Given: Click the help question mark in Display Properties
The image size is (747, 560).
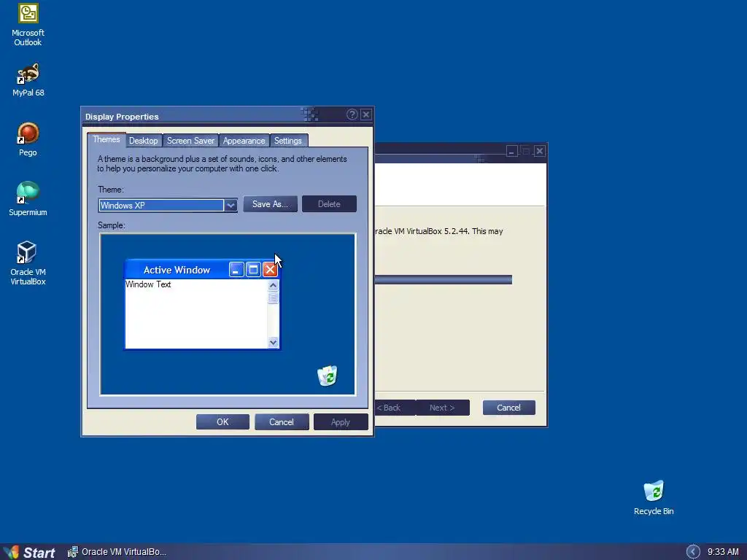Looking at the screenshot, I should point(352,114).
